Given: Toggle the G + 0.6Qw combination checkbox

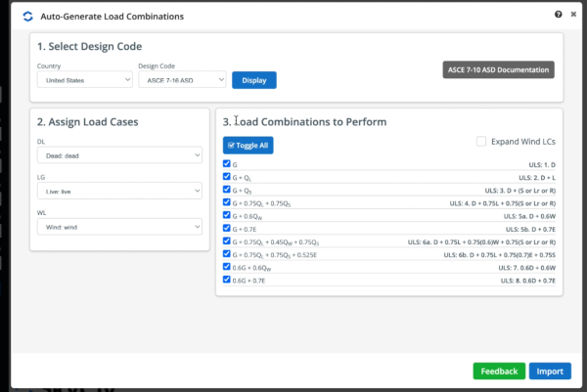Looking at the screenshot, I should click(x=227, y=215).
